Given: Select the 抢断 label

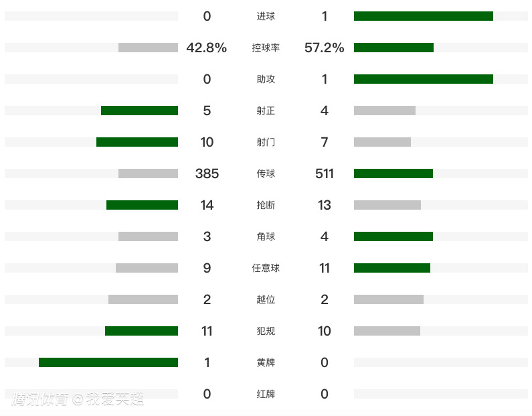Looking at the screenshot, I should 266,205.
